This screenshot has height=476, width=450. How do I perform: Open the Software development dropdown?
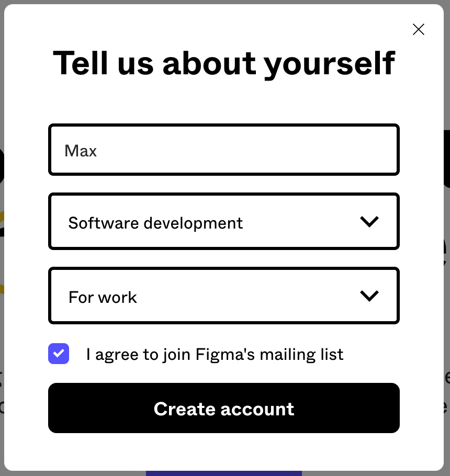[224, 221]
